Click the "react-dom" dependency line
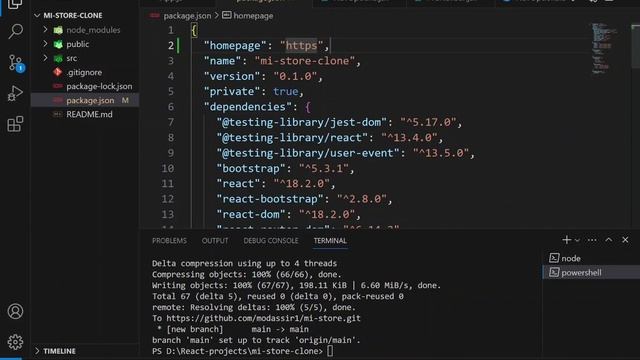The image size is (640, 360). tap(288, 215)
